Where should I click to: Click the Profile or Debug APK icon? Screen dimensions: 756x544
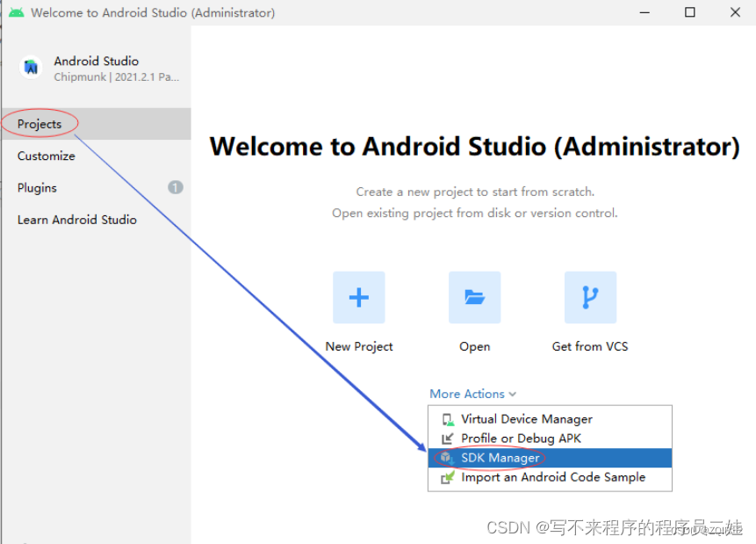coord(448,439)
